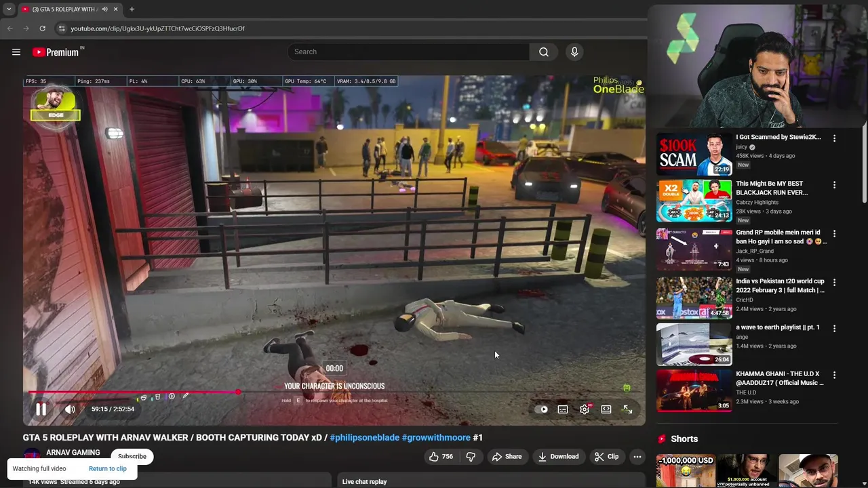This screenshot has height=488, width=868.
Task: Mute the tab via speaker icon
Action: point(104,9)
